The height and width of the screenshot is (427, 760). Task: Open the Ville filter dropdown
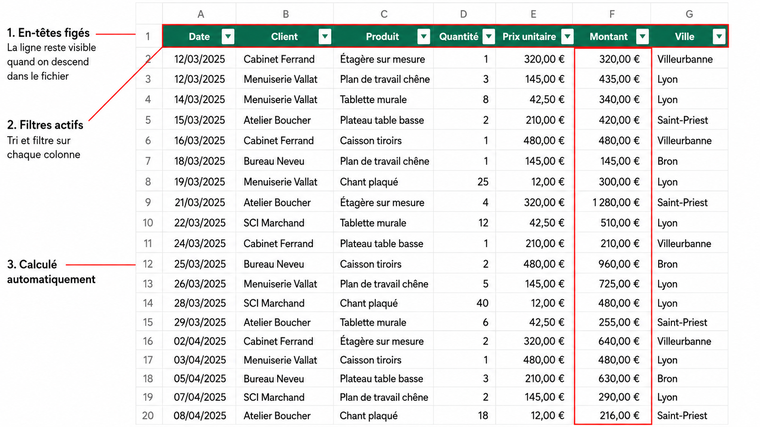pos(719,37)
